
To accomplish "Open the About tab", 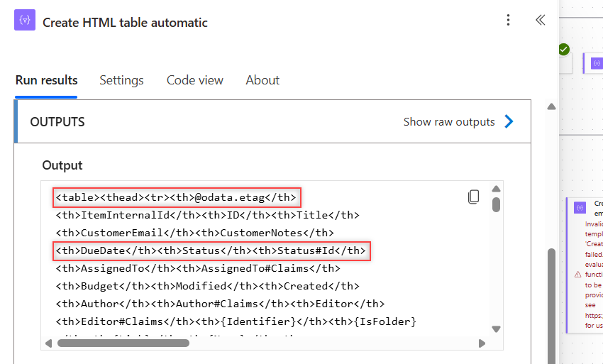I will click(262, 80).
